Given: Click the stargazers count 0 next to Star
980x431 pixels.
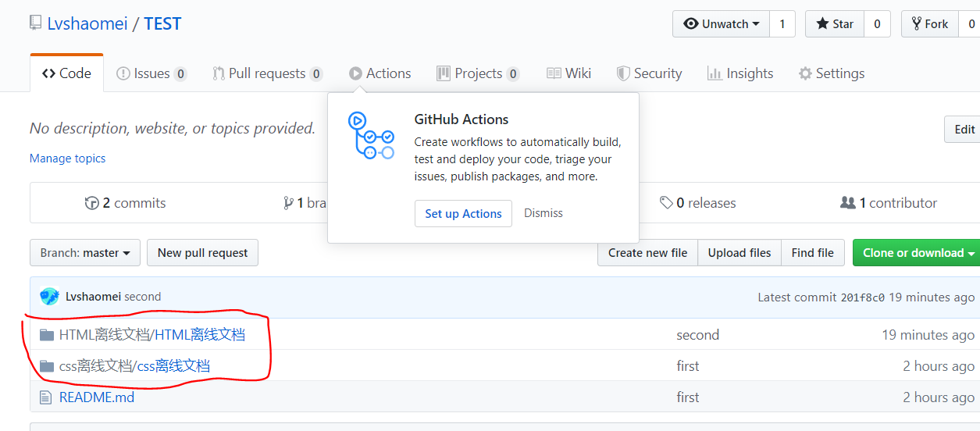Looking at the screenshot, I should pyautogui.click(x=877, y=24).
